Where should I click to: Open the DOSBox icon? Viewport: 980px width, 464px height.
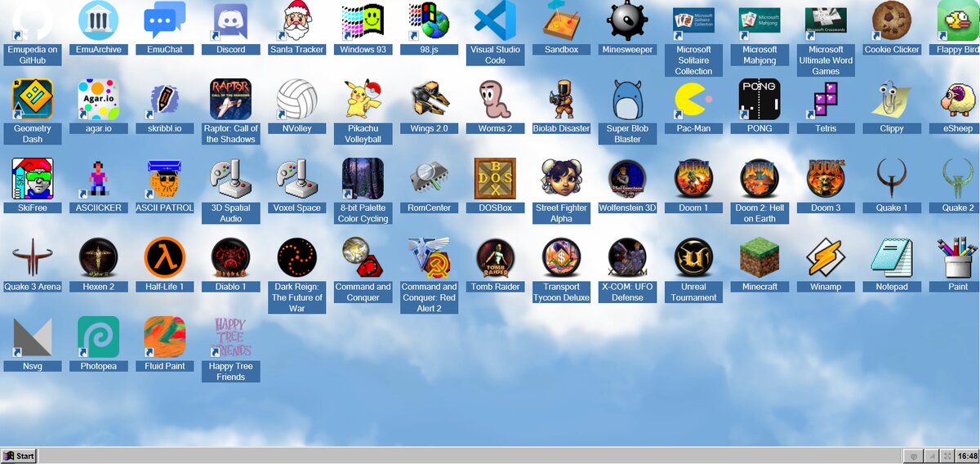495,178
